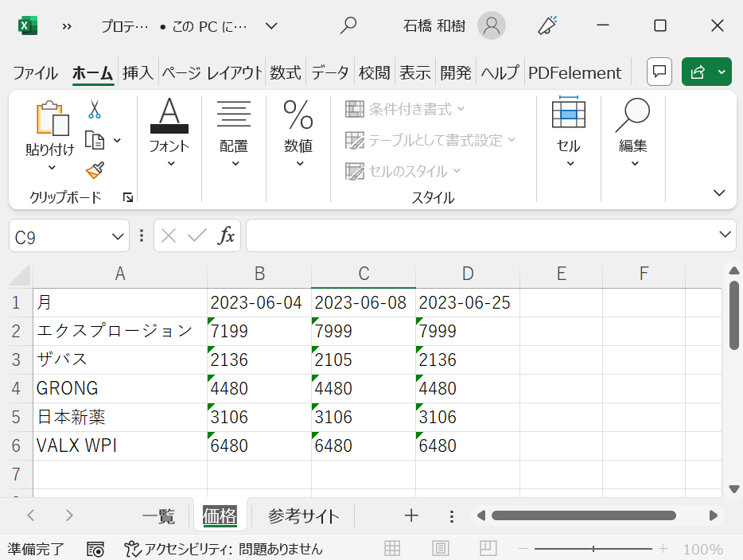Open the ページ レイアウト tab
The height and width of the screenshot is (560, 743).
[212, 73]
